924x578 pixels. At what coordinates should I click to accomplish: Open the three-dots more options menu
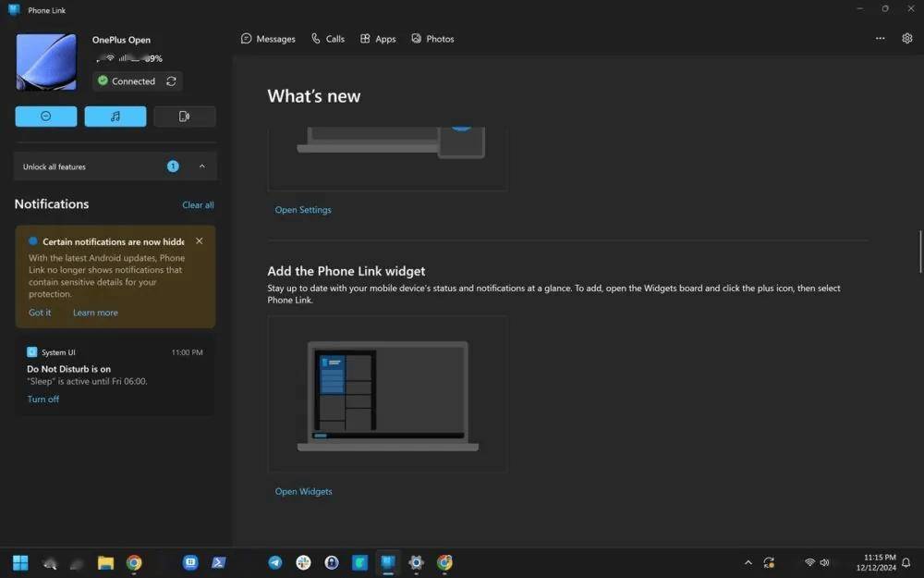coord(880,38)
